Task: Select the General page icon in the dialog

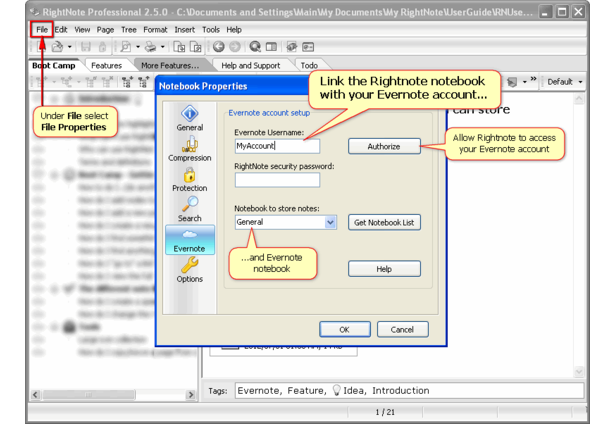Action: 189,118
